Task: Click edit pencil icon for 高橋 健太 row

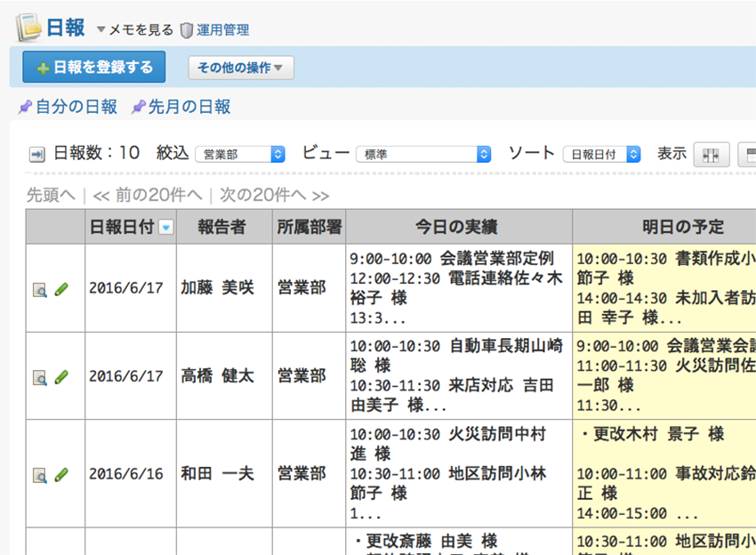Action: pos(61,376)
